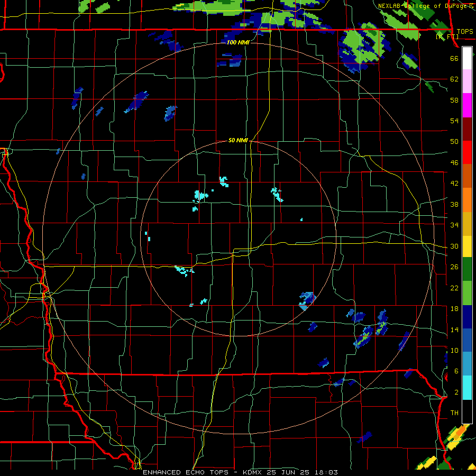
Task: Select the legend value 54
Action: (454, 121)
